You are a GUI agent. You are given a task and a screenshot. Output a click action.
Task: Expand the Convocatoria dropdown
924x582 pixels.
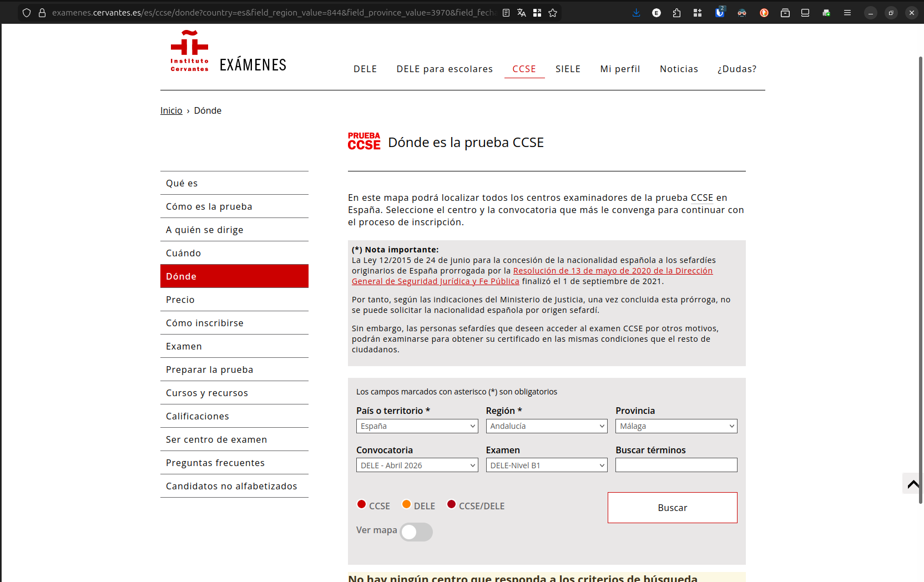click(417, 465)
